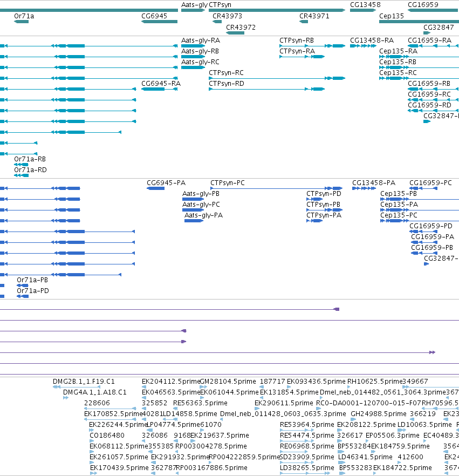This screenshot has width=459, height=476.
Task: Select the CG13458-RA transcript label
Action: [372, 40]
